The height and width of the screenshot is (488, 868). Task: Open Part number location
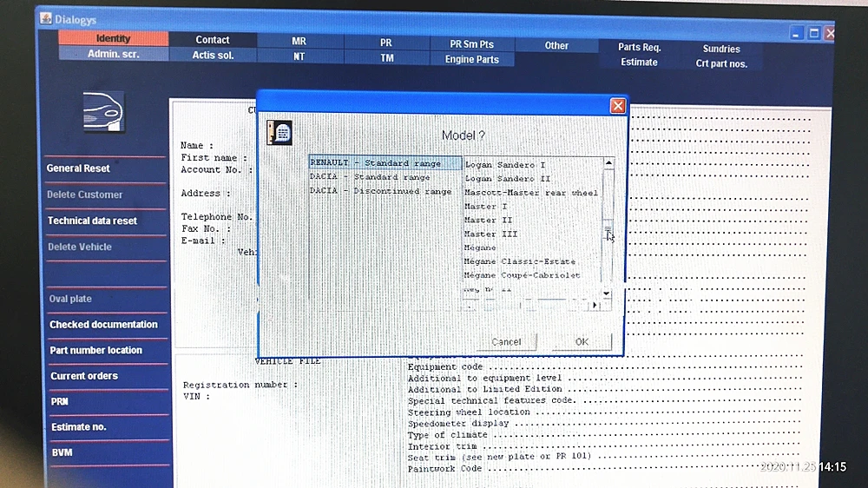(95, 350)
